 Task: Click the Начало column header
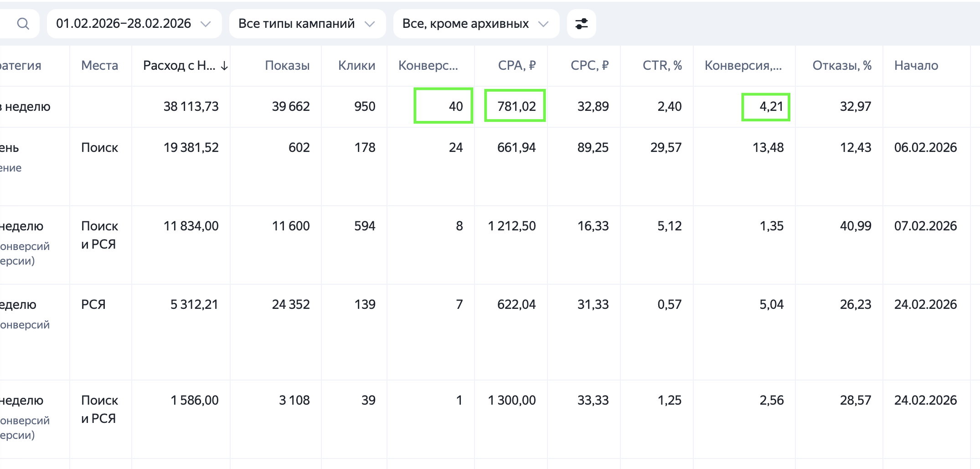tap(916, 66)
